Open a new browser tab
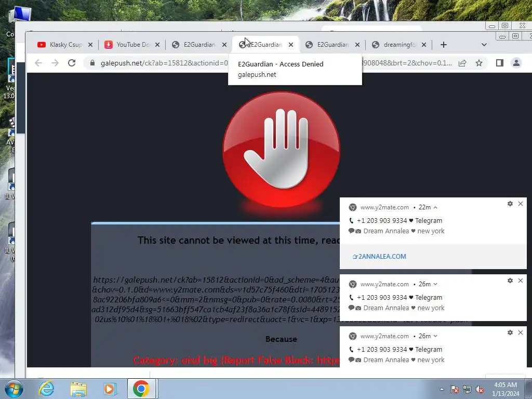 pos(444,45)
